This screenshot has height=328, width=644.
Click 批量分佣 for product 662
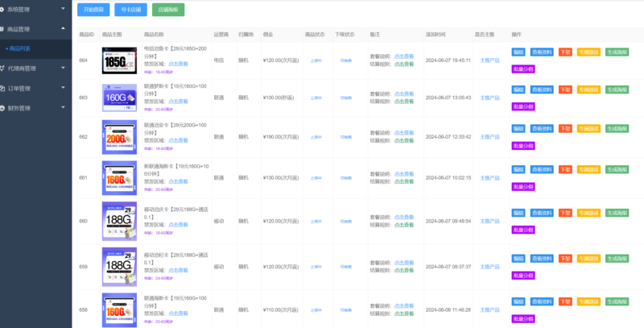point(523,146)
